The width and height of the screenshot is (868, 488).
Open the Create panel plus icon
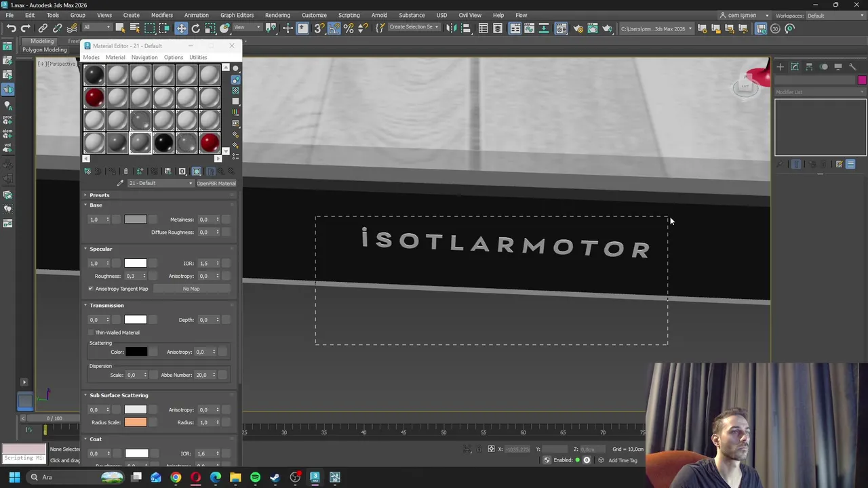(x=780, y=66)
